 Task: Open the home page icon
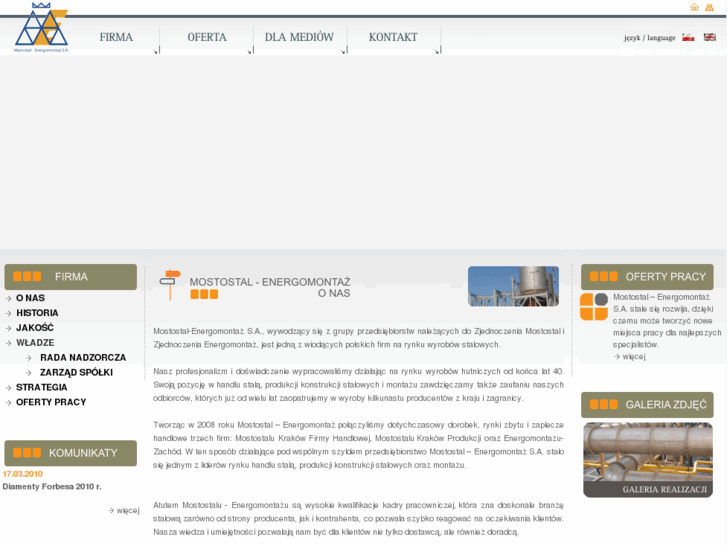694,7
